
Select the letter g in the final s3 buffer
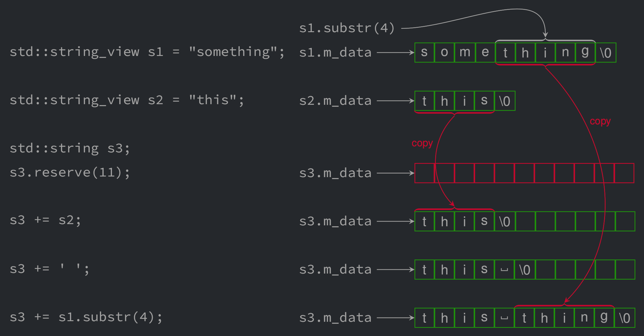point(604,317)
